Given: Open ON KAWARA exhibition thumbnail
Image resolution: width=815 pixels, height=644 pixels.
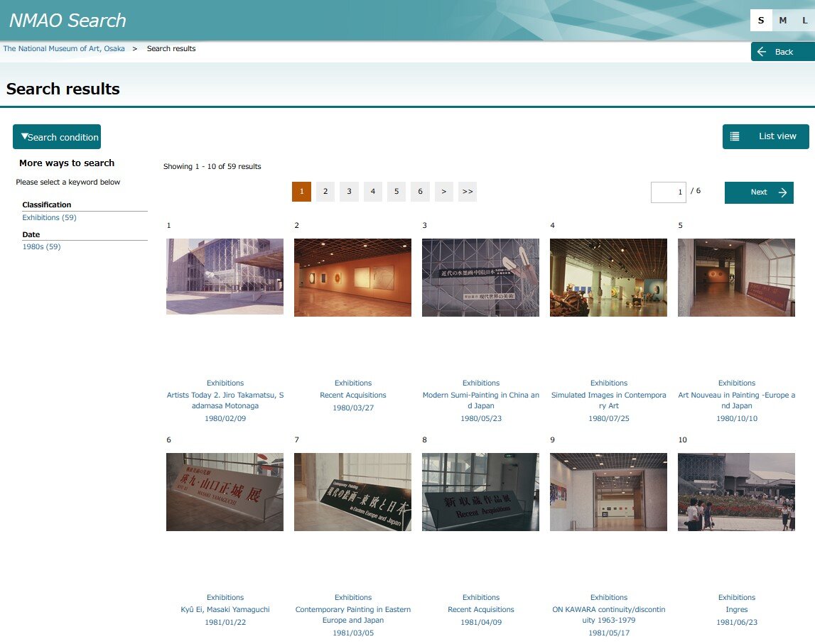Looking at the screenshot, I should point(609,492).
